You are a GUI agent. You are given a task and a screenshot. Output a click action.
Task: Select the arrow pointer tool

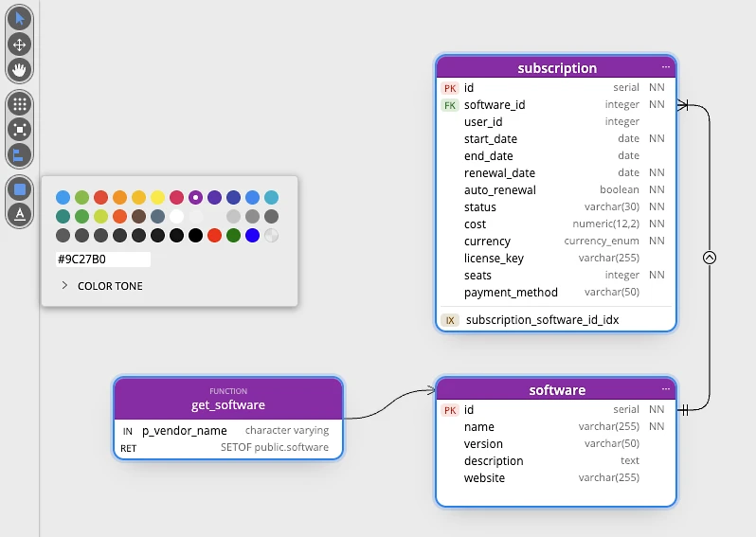[x=19, y=19]
